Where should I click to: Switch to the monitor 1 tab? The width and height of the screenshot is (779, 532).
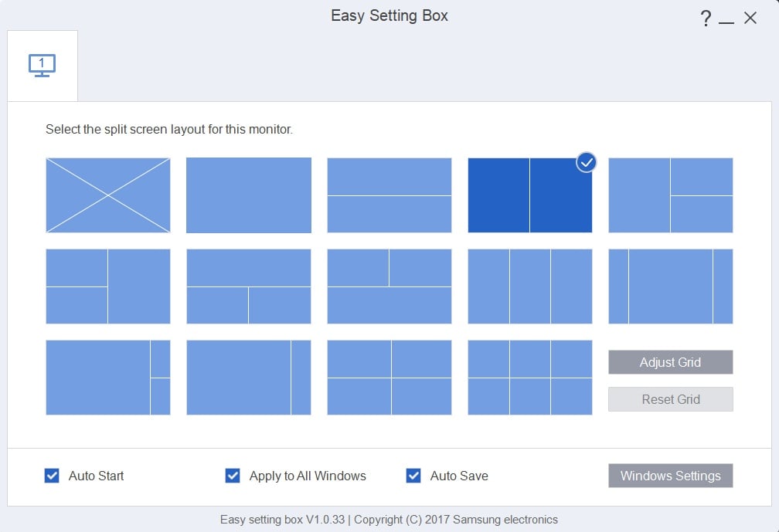click(x=42, y=66)
